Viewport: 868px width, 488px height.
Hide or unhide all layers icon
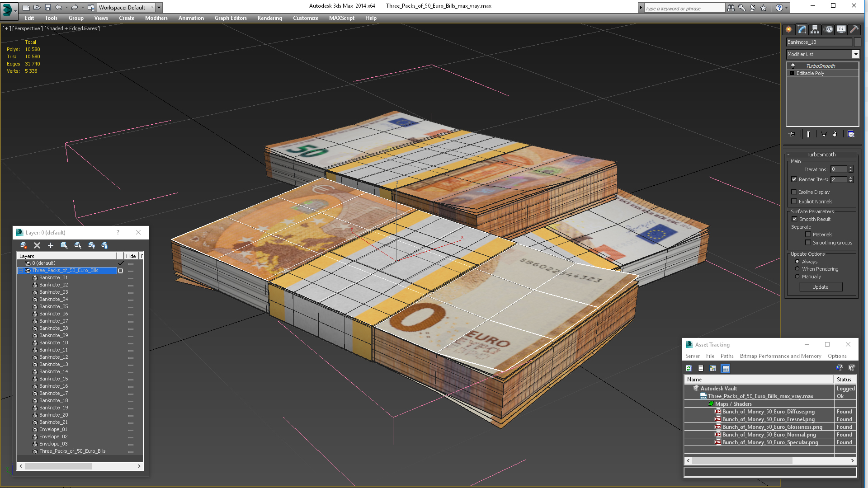[91, 245]
